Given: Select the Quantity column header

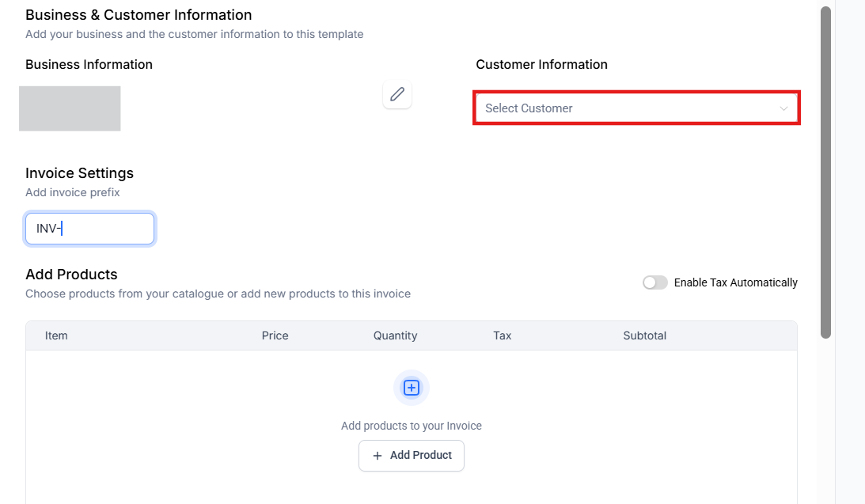Looking at the screenshot, I should 395,335.
